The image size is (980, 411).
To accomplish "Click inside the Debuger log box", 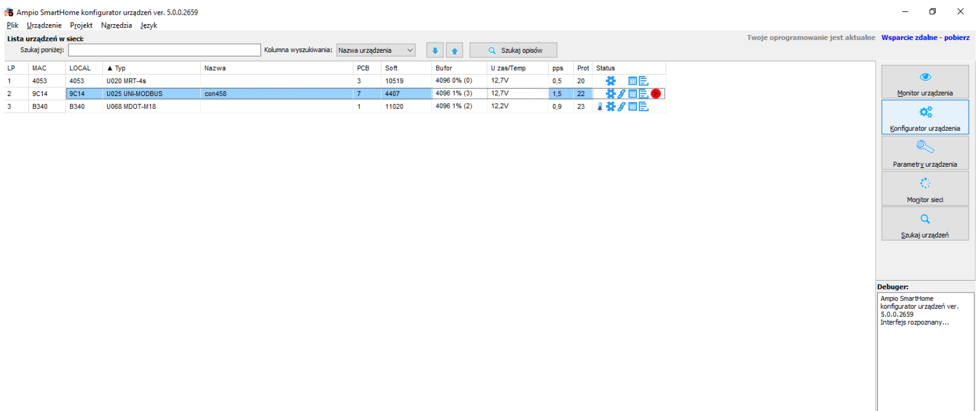I will tap(926, 352).
